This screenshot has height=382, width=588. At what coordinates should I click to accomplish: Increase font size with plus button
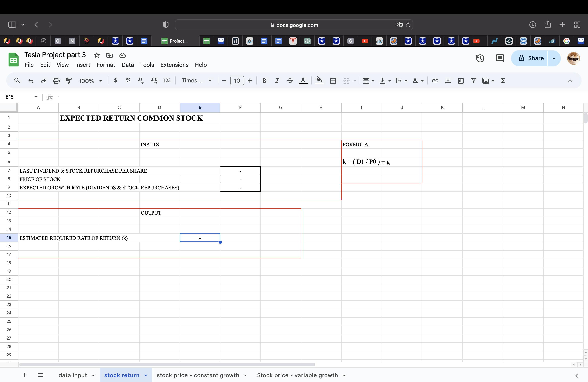click(x=250, y=81)
